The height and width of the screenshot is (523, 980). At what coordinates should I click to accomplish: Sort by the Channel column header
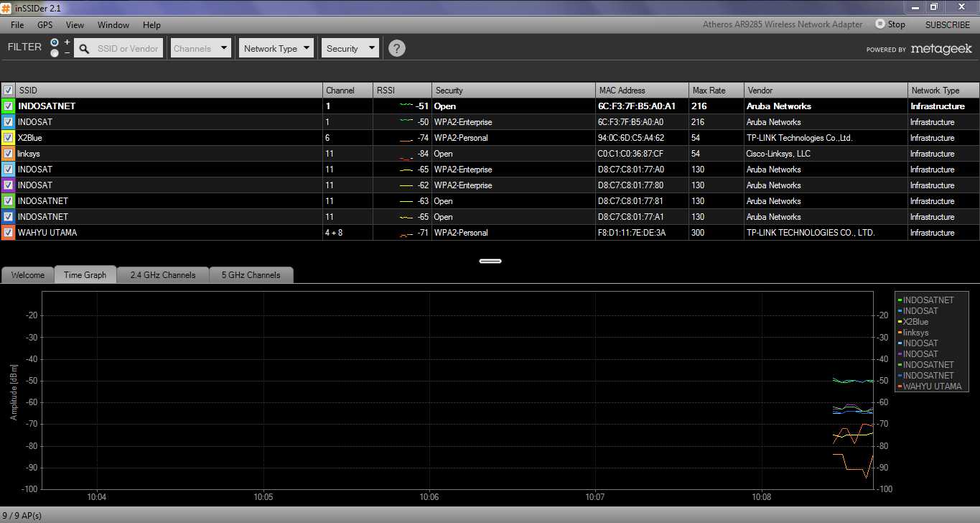click(347, 91)
